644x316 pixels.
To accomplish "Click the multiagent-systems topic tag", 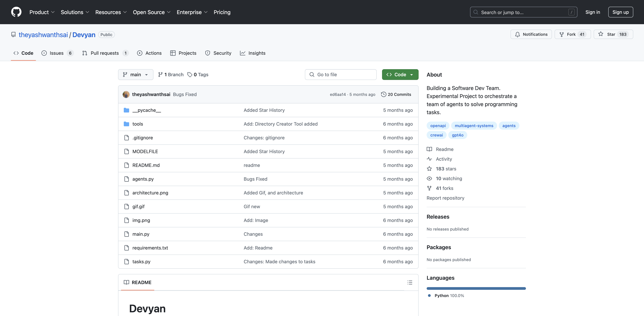I will (x=474, y=126).
